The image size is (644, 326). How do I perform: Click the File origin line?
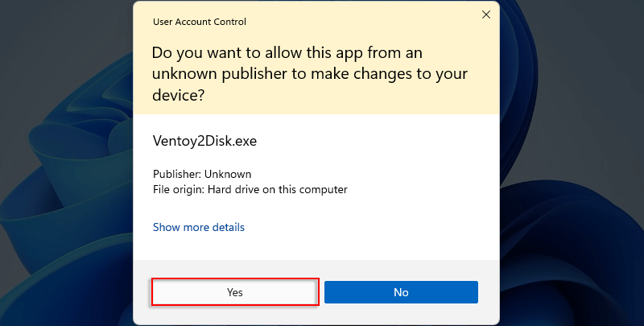(x=250, y=190)
